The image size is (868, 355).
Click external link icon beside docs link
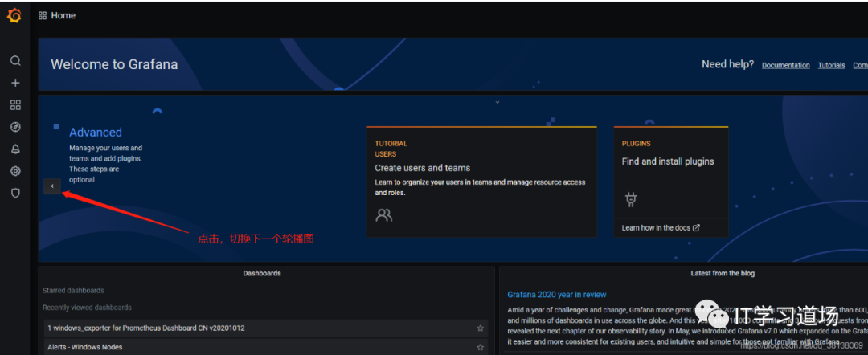[x=696, y=227]
